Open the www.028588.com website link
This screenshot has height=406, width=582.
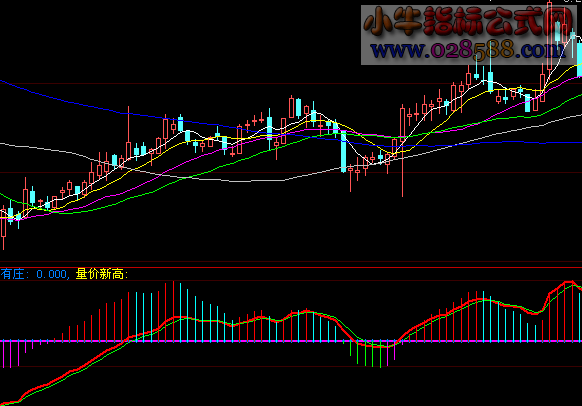468,50
